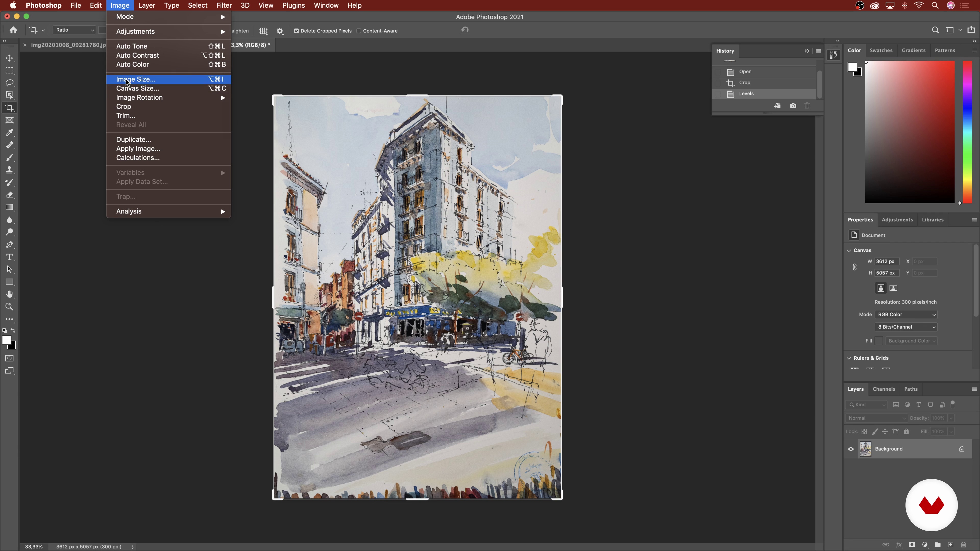Image resolution: width=980 pixels, height=551 pixels.
Task: Select the Blur tool
Action: (9, 220)
